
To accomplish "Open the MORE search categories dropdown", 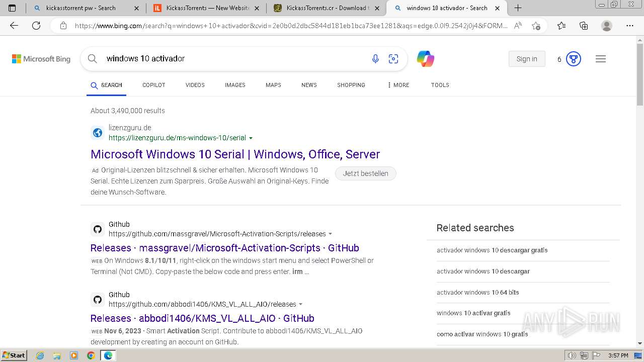I will tap(398, 85).
